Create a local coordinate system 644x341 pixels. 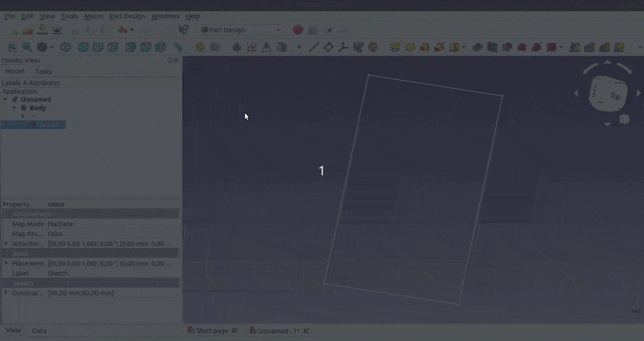coord(343,47)
